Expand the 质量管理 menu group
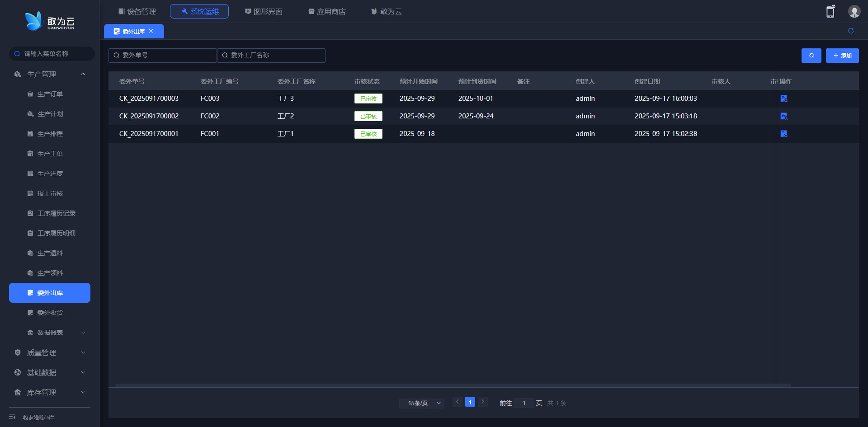 pos(83,352)
